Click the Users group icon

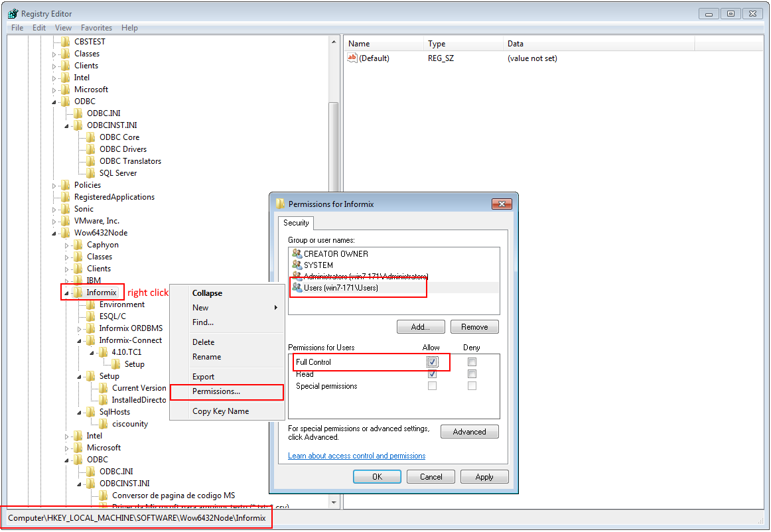[x=297, y=288]
